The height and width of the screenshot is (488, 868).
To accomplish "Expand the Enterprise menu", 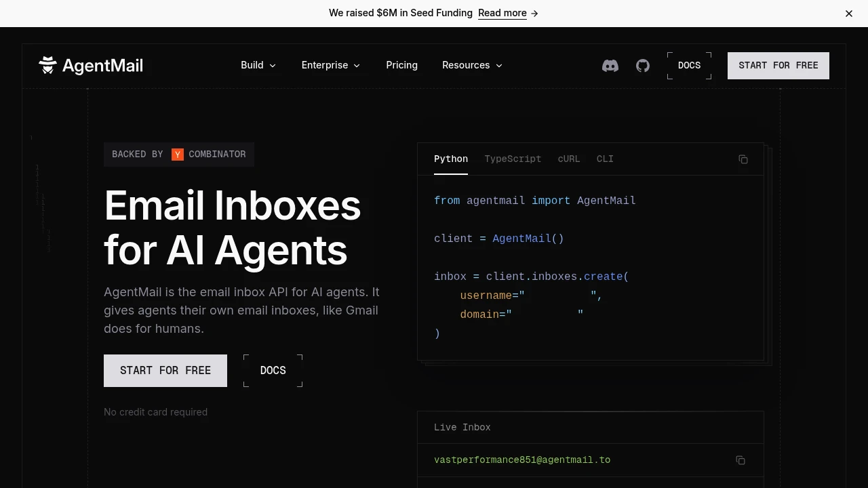I will point(331,65).
